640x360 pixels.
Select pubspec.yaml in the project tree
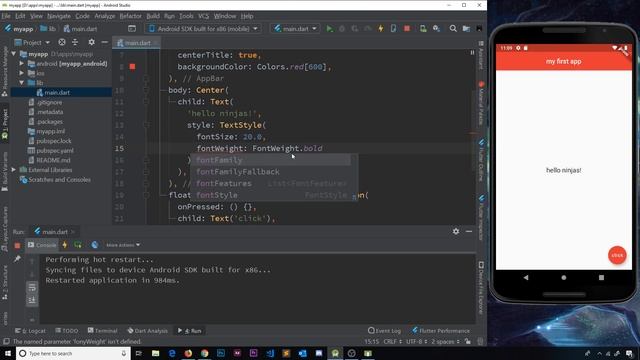click(54, 151)
